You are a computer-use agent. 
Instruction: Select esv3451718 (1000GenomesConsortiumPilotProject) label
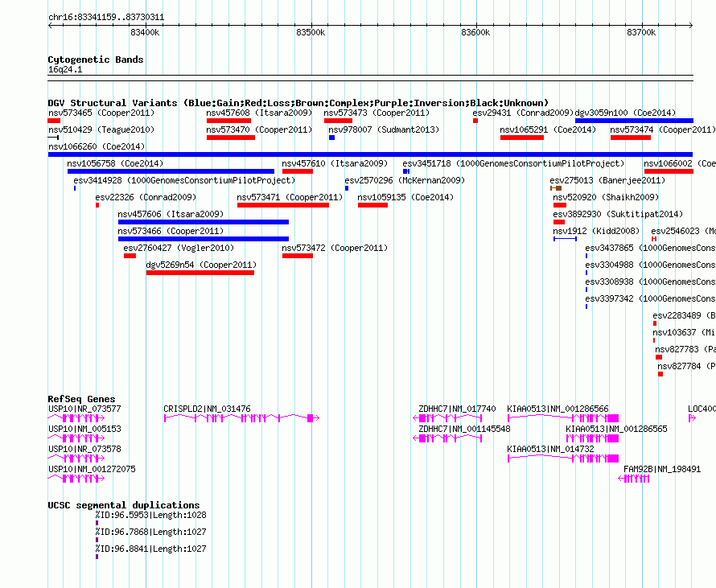[x=513, y=163]
